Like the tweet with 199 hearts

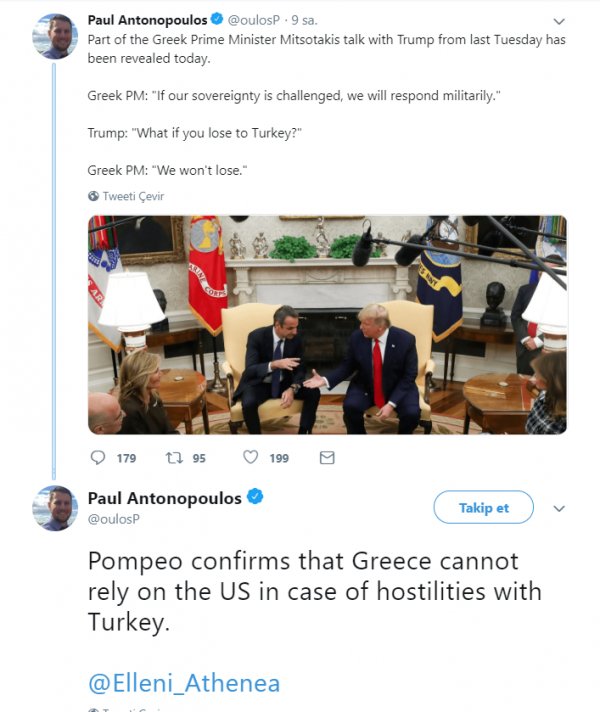click(x=251, y=457)
